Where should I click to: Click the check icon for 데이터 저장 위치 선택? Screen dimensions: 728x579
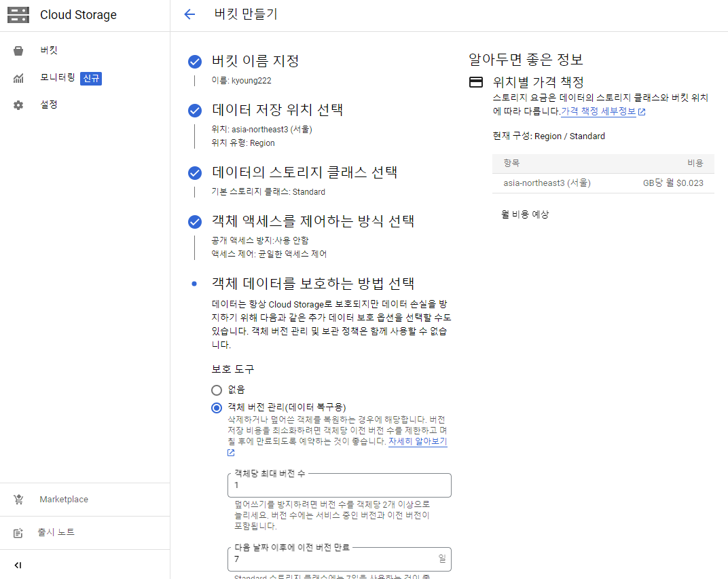tap(194, 111)
